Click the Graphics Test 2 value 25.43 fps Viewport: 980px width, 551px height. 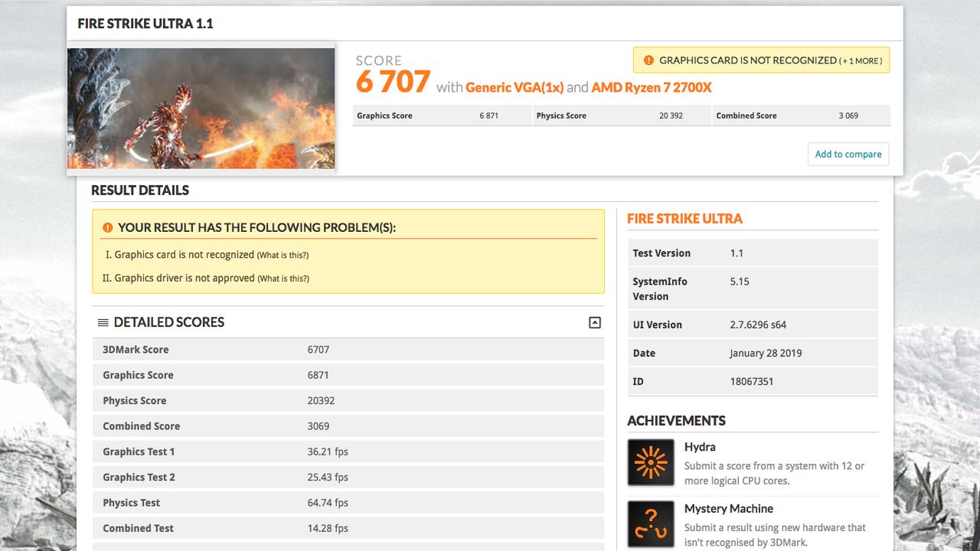point(328,477)
